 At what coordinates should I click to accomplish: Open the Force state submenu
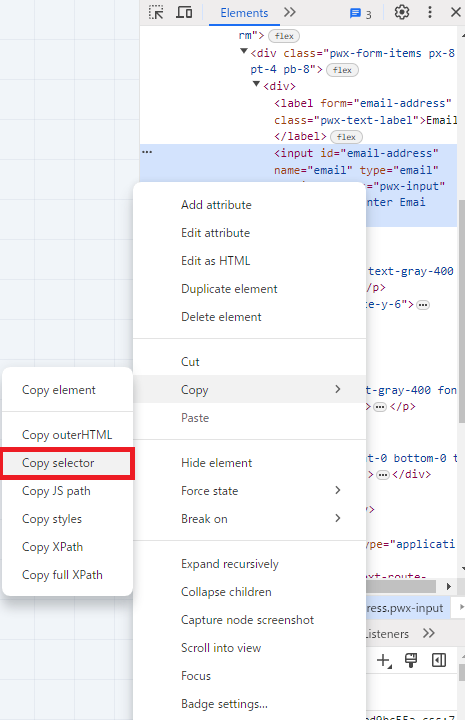pos(249,490)
